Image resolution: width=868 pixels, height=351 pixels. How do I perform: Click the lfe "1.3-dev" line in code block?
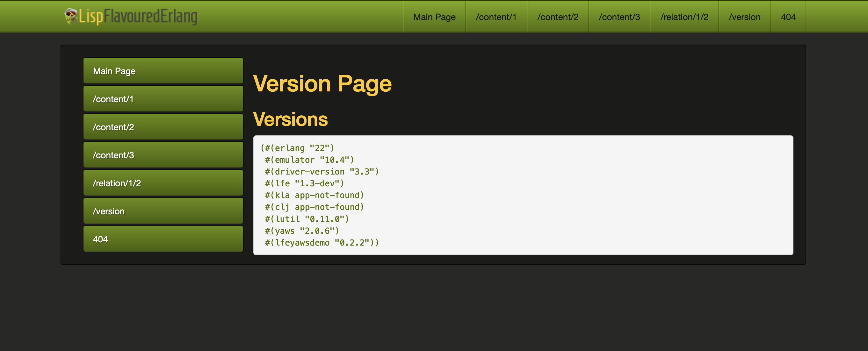pos(304,183)
